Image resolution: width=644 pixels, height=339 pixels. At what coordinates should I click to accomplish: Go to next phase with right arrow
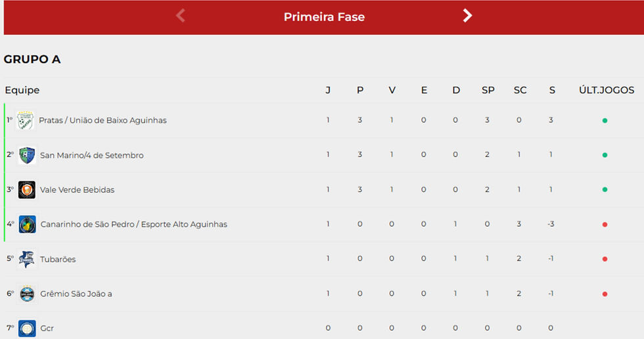pyautogui.click(x=467, y=16)
